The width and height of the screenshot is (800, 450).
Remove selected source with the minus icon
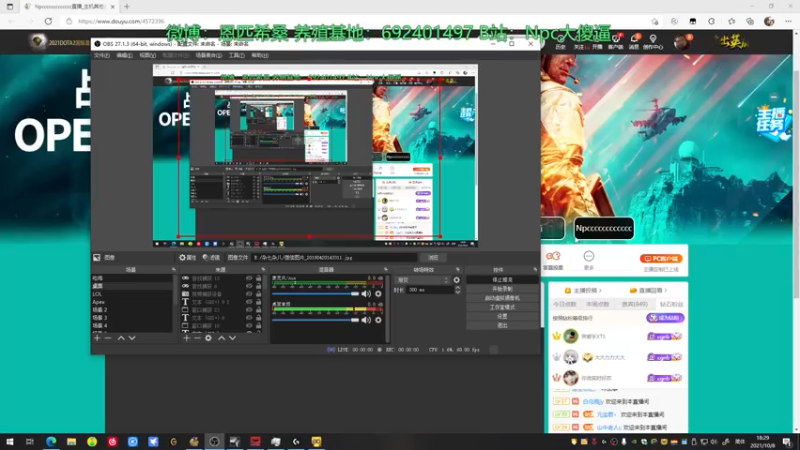(x=197, y=338)
